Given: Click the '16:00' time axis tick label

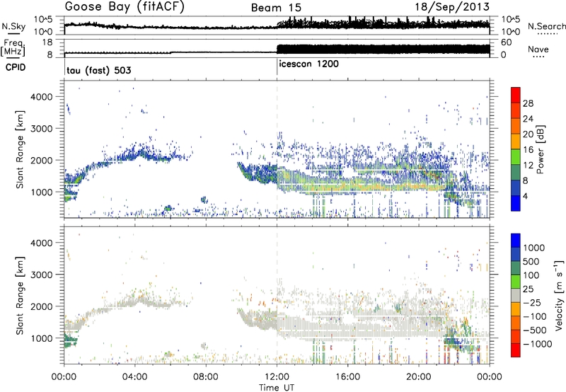Looking at the screenshot, I should [348, 377].
